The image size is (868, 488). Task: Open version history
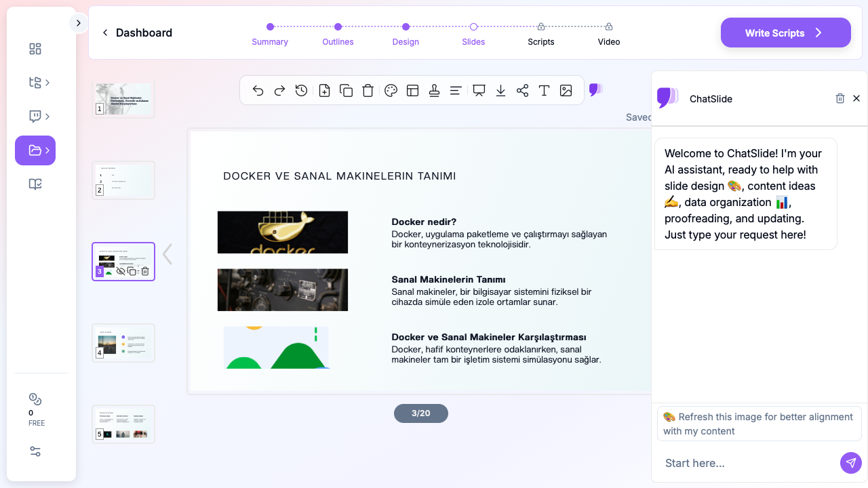point(301,90)
